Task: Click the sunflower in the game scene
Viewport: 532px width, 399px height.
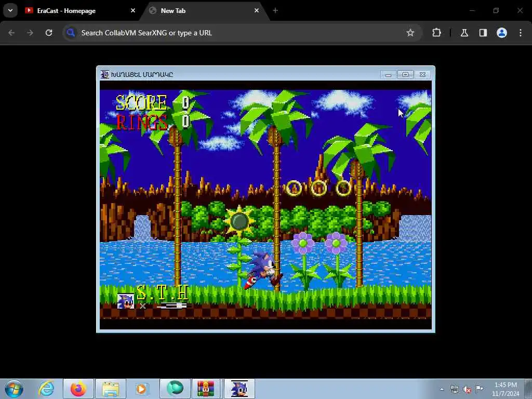Action: click(240, 221)
